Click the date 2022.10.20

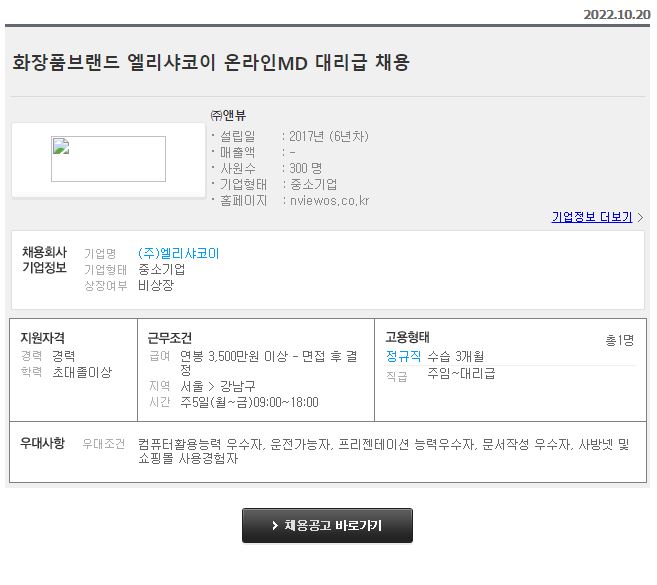click(x=617, y=15)
